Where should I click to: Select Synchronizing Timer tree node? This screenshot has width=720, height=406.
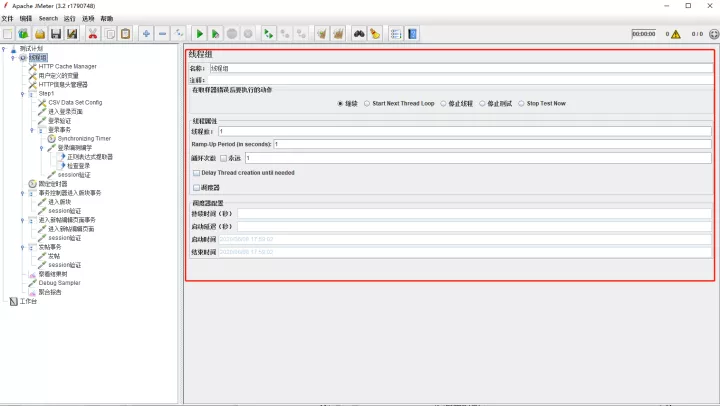point(84,139)
